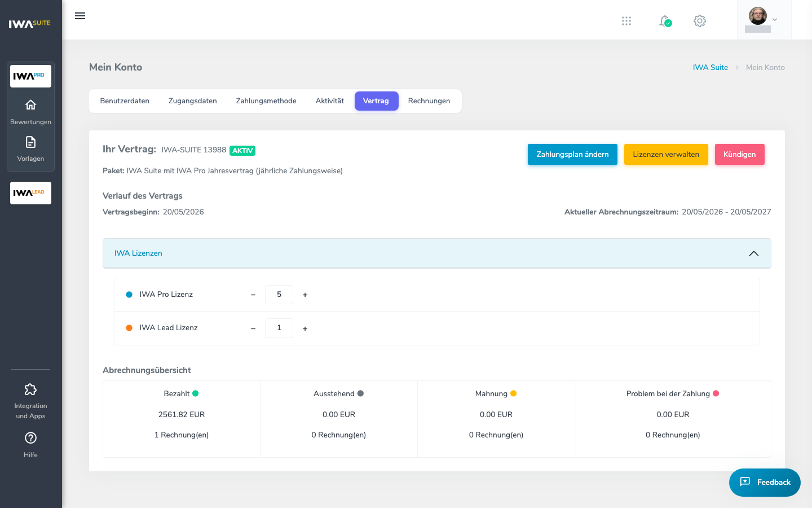Increase IWA Pro Lizenz count
812x508 pixels.
pyautogui.click(x=305, y=295)
